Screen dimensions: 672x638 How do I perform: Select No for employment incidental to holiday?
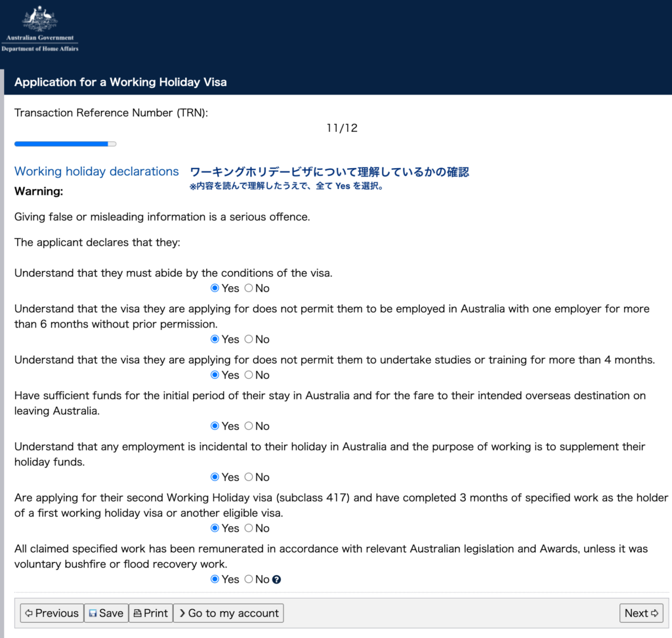coord(249,477)
